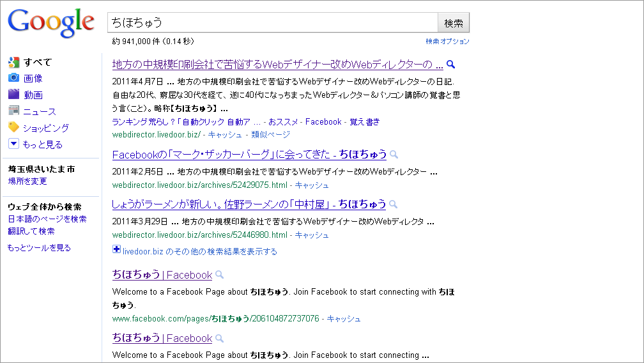Switch to 画像 search
644x363 pixels.
tap(33, 78)
